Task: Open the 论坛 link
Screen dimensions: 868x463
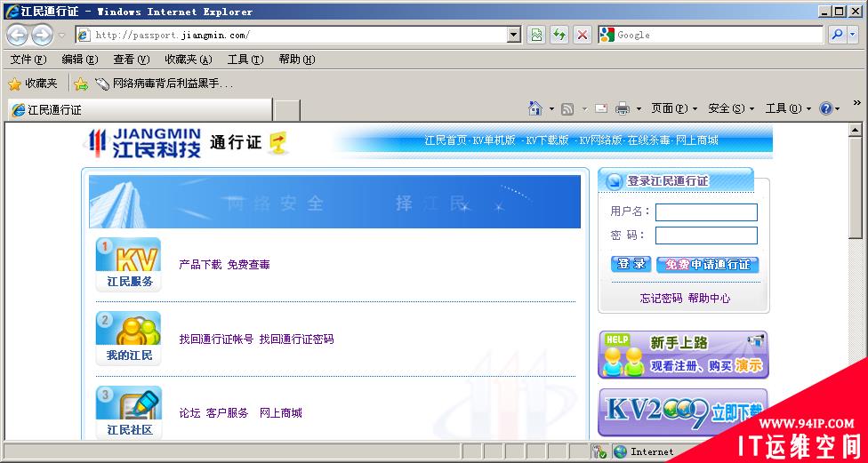Action: pyautogui.click(x=190, y=413)
